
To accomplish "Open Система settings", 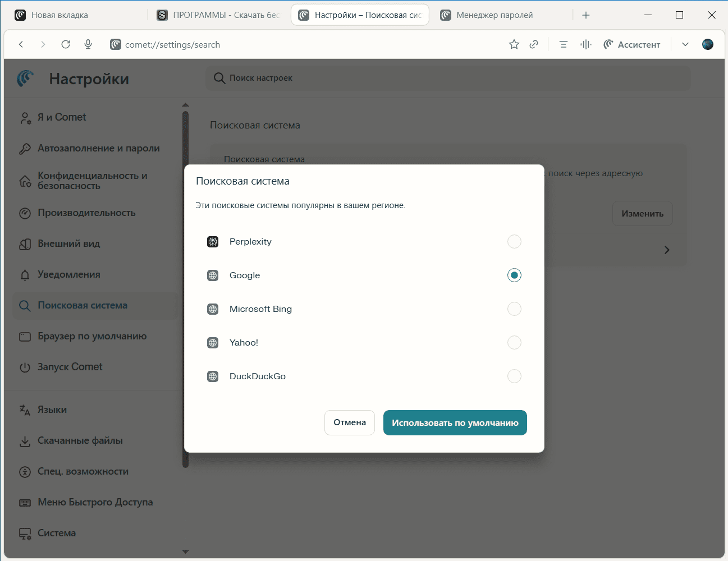I will pos(95,534).
